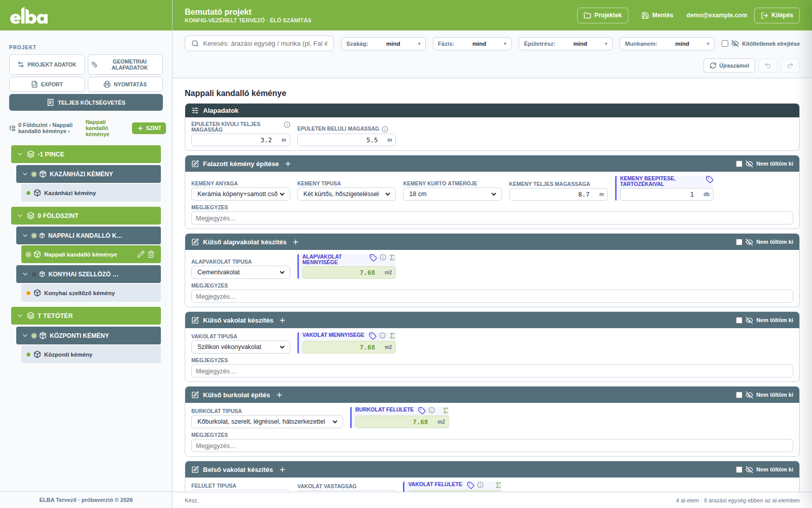The width and height of the screenshot is (812, 508).
Task: Click Megjegyzés field under Falazott kémény építése
Action: pos(492,218)
